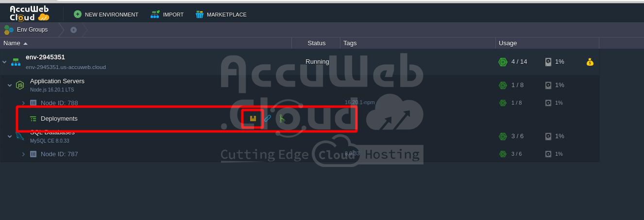
Task: Open the Env Groups breadcrumb
Action: [x=26, y=30]
